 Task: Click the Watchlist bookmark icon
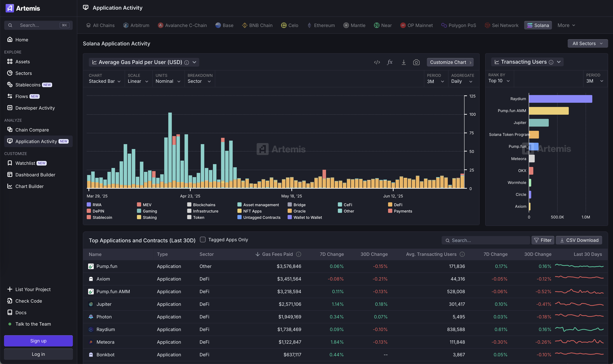(10, 163)
